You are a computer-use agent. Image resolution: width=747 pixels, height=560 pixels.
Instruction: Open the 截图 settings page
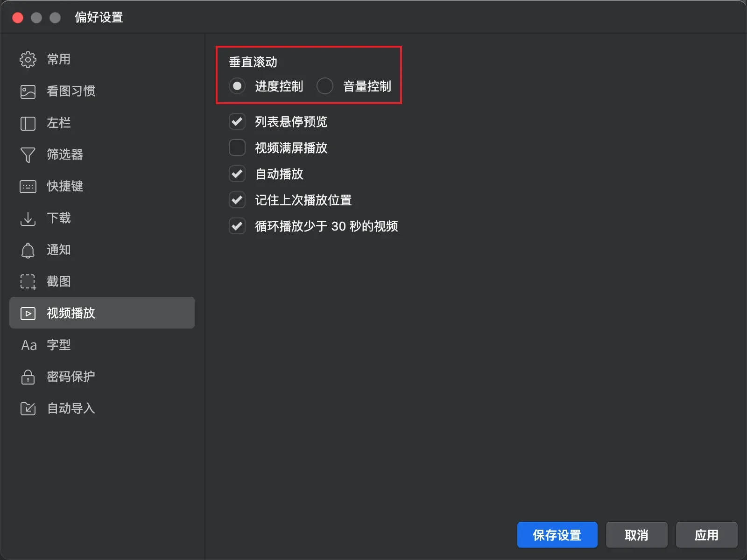coord(102,282)
